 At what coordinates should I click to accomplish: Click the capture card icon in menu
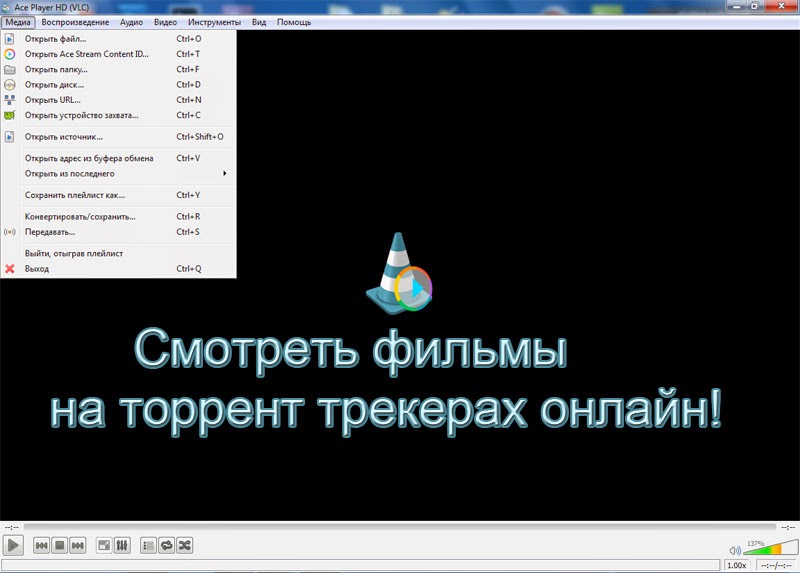tap(10, 115)
